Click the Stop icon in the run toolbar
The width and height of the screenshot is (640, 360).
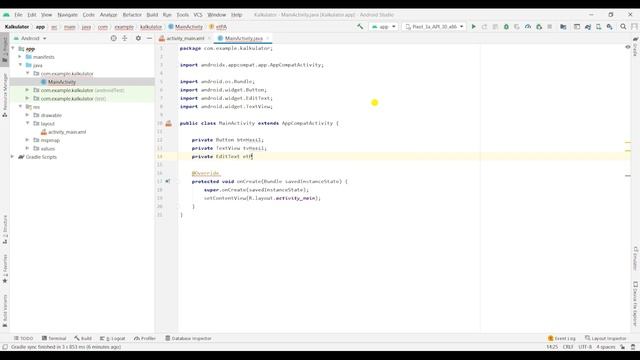[x=550, y=27]
